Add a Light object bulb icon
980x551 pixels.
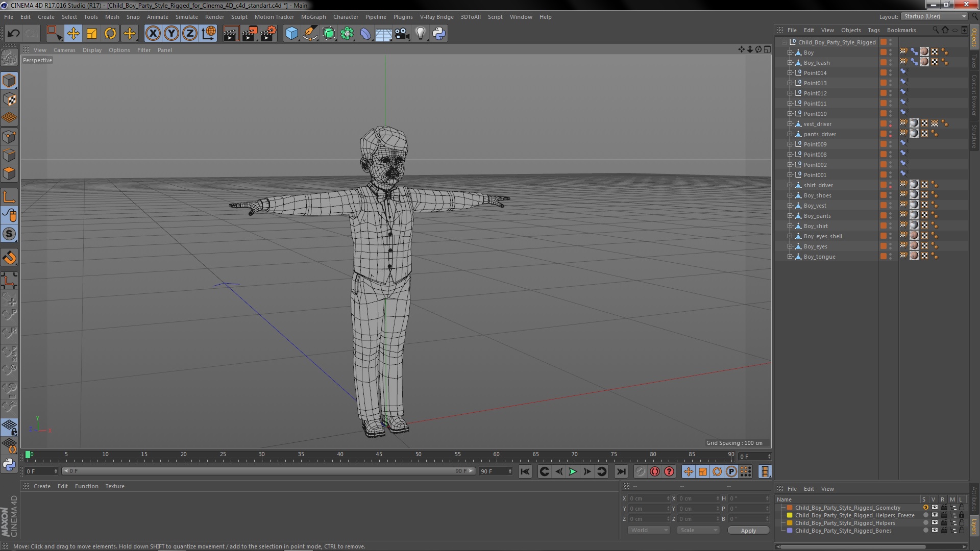420,34
